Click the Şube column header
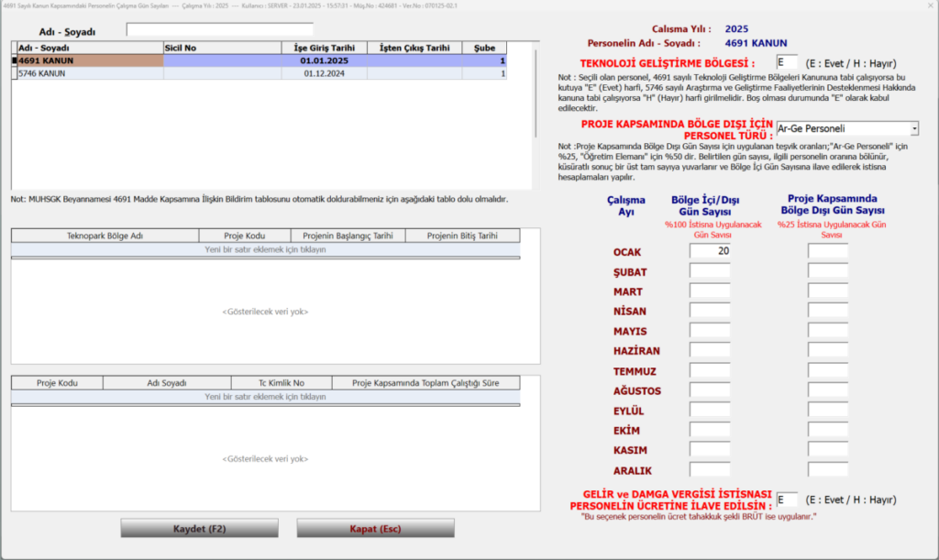The width and height of the screenshot is (939, 560). click(x=484, y=48)
